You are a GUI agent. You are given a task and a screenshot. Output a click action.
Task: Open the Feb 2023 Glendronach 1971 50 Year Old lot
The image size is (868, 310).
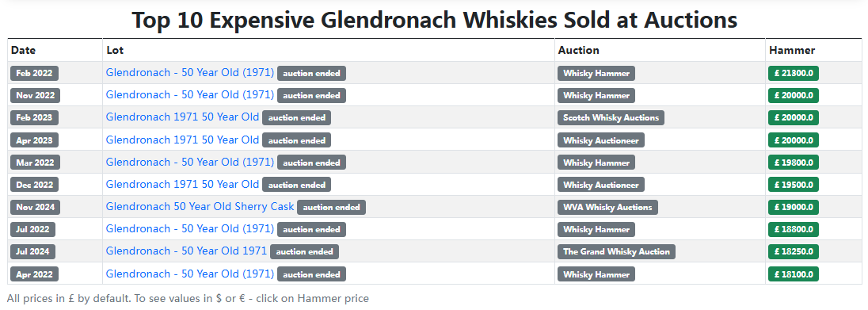(x=182, y=117)
